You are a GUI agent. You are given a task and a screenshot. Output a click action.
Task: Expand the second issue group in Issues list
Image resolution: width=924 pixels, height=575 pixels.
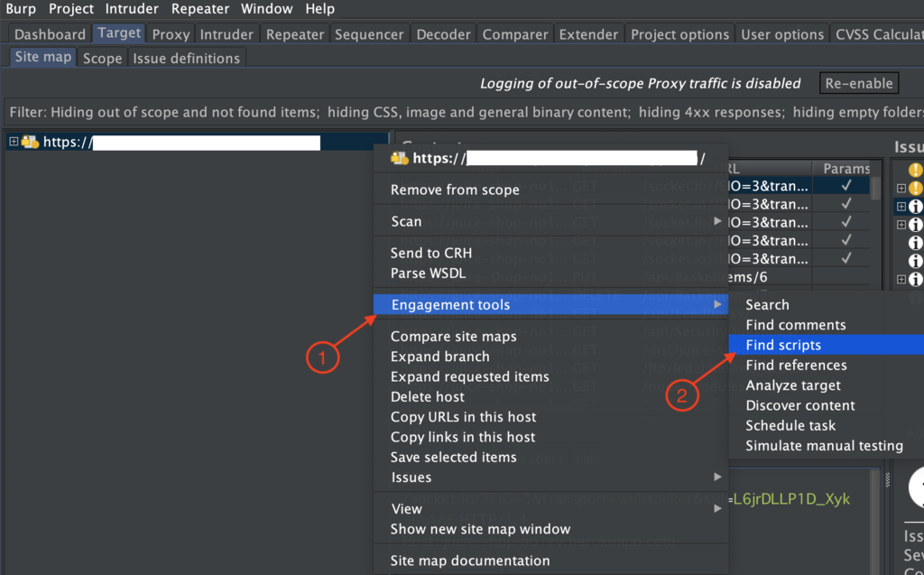click(x=901, y=207)
